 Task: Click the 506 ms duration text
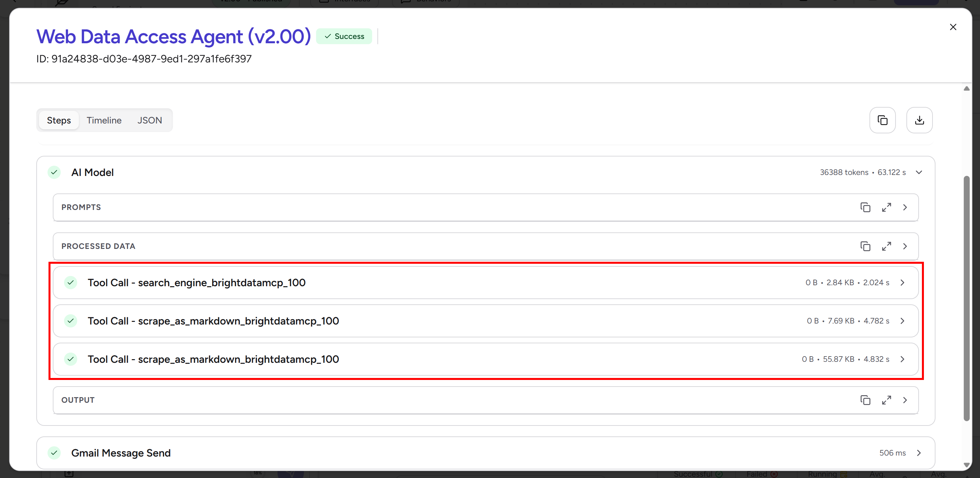pyautogui.click(x=892, y=453)
